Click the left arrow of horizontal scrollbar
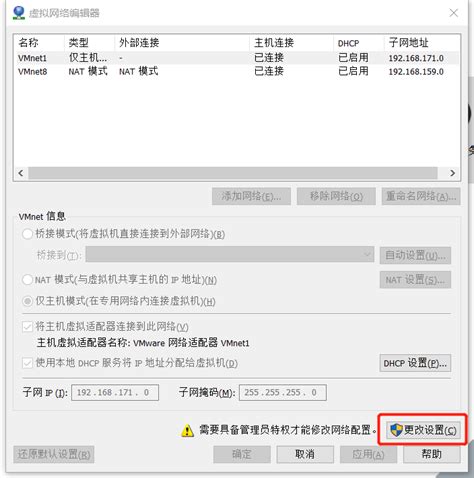 21,173
